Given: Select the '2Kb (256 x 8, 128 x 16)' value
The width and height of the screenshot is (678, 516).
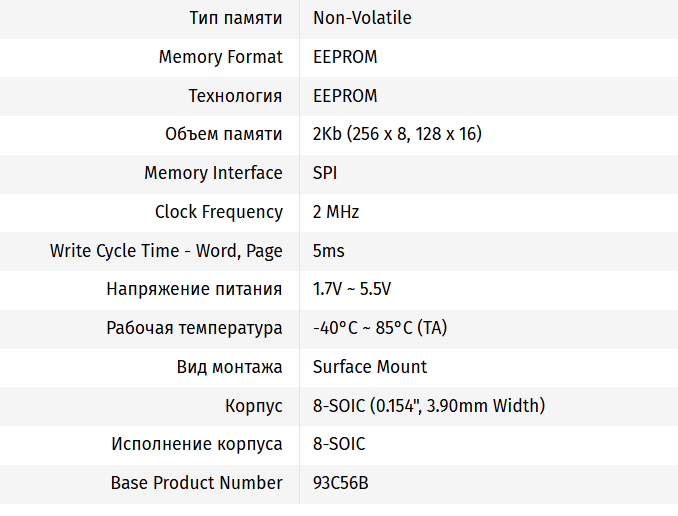Looking at the screenshot, I should pos(397,134).
